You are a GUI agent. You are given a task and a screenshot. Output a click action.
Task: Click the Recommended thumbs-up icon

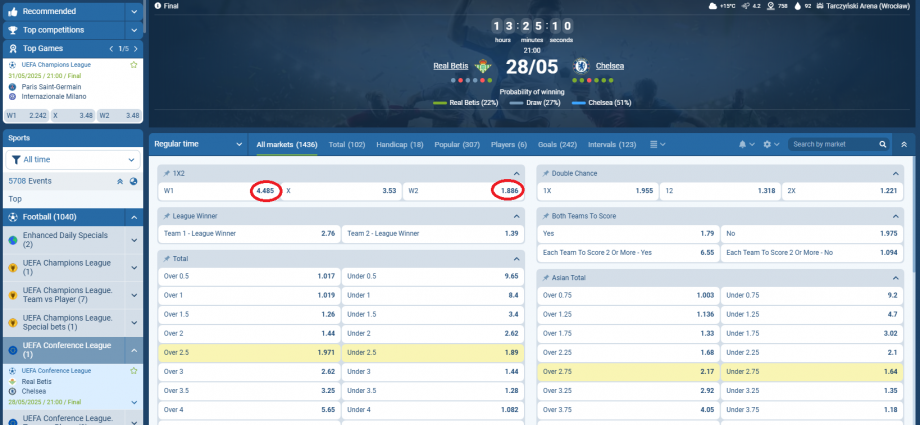tap(12, 11)
